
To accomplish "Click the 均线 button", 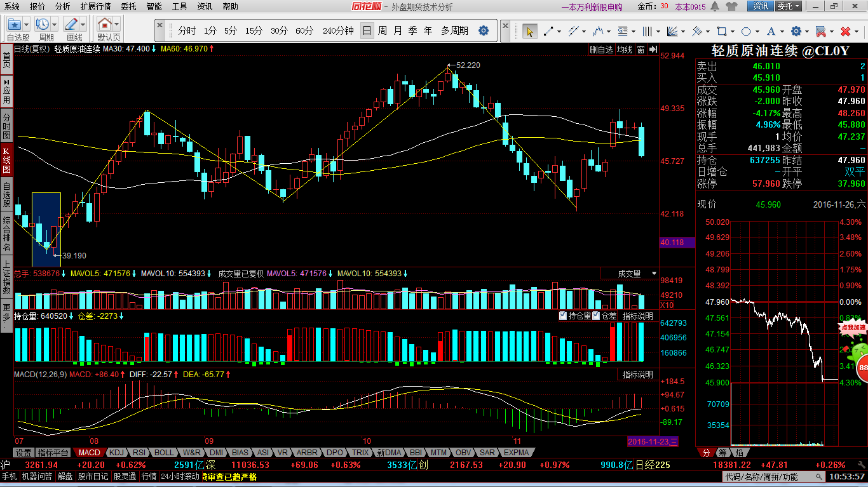I will [x=625, y=50].
